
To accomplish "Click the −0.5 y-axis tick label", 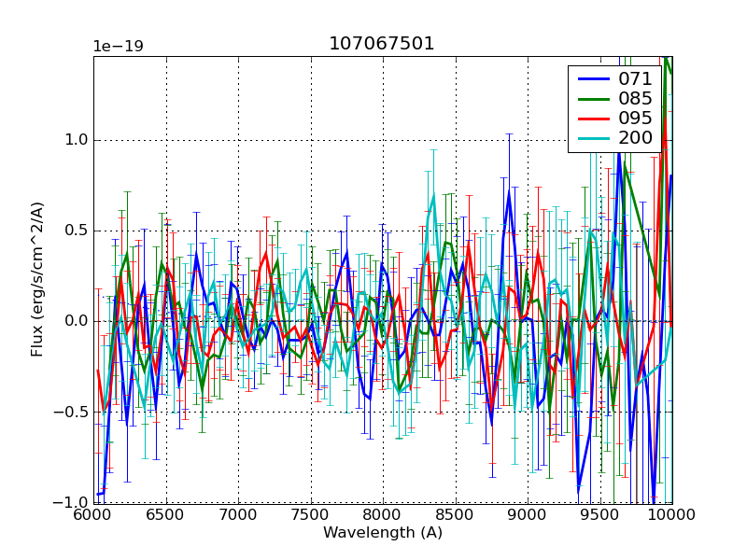I will (71, 412).
